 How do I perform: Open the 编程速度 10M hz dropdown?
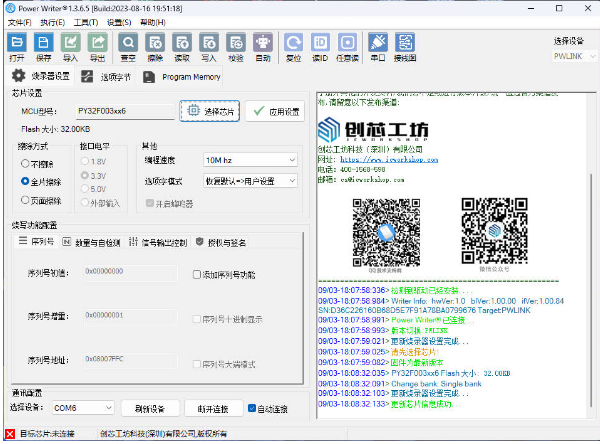[x=250, y=160]
